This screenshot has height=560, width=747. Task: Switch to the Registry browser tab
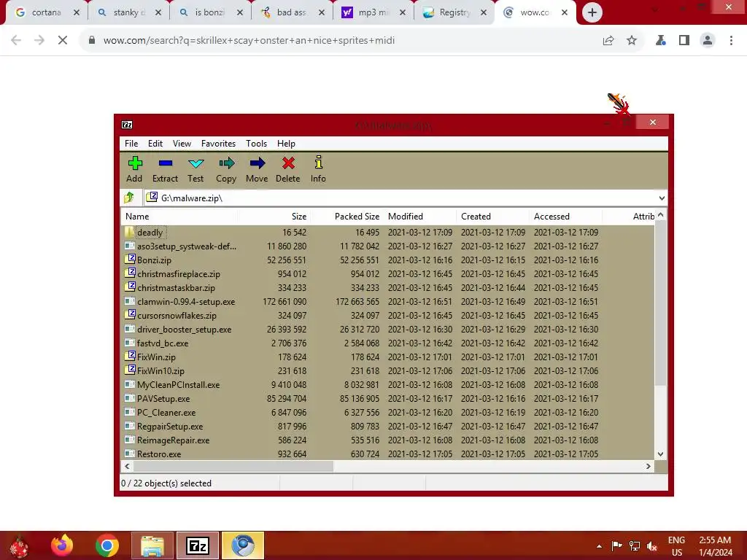coord(455,12)
